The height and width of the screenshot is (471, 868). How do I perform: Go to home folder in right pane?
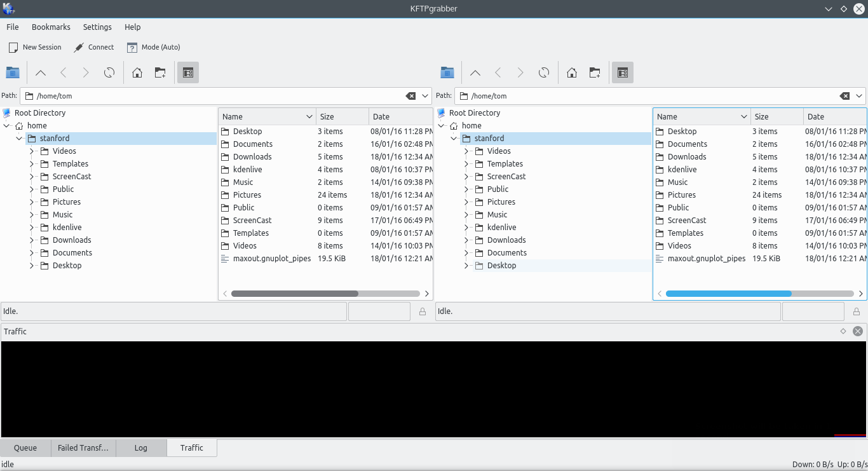pyautogui.click(x=572, y=73)
